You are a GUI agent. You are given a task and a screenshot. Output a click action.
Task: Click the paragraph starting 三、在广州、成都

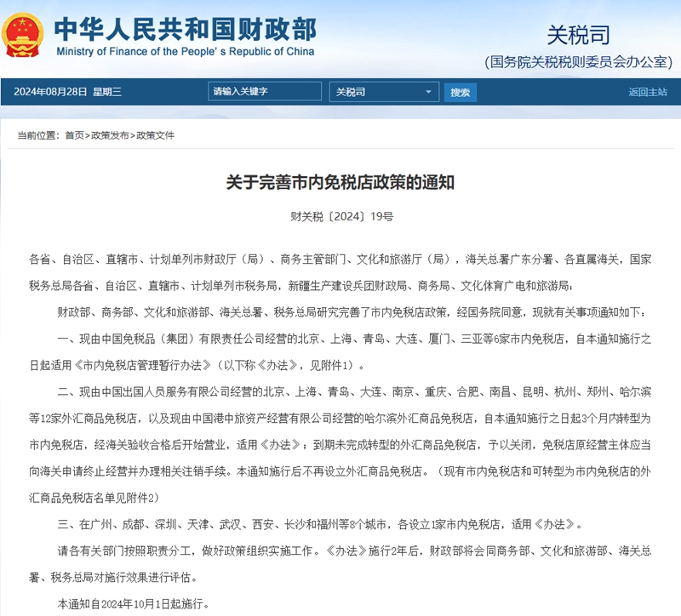pos(320,524)
